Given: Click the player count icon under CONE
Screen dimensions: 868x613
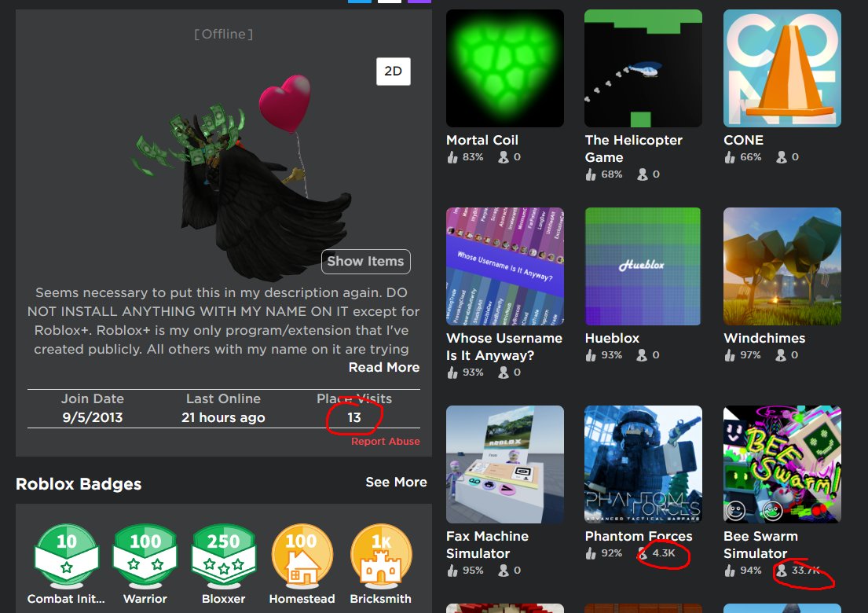Looking at the screenshot, I should (x=781, y=157).
